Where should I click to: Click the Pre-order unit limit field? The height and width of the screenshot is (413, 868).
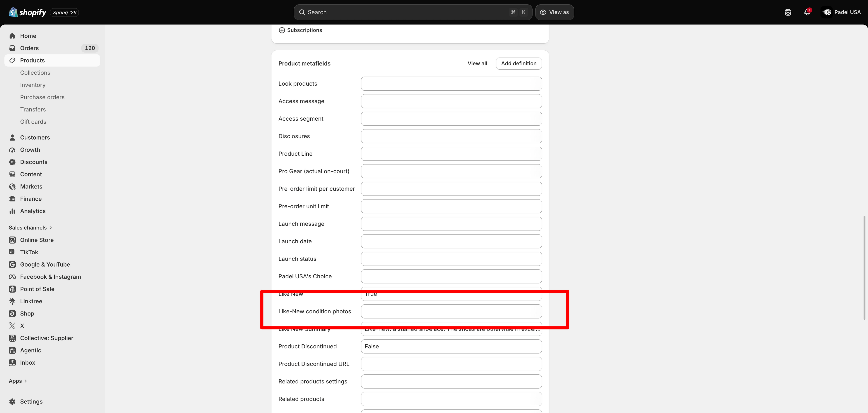[451, 206]
